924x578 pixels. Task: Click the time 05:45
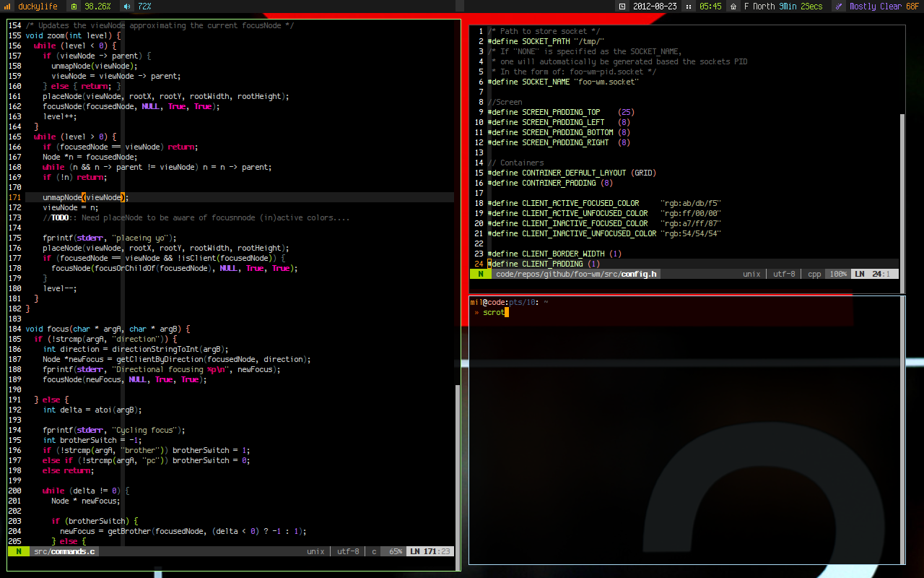(710, 7)
